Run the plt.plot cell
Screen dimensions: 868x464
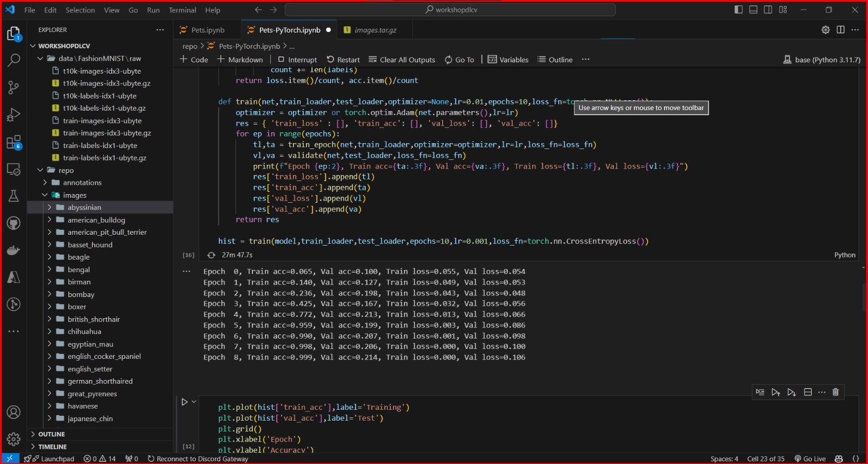(x=184, y=402)
